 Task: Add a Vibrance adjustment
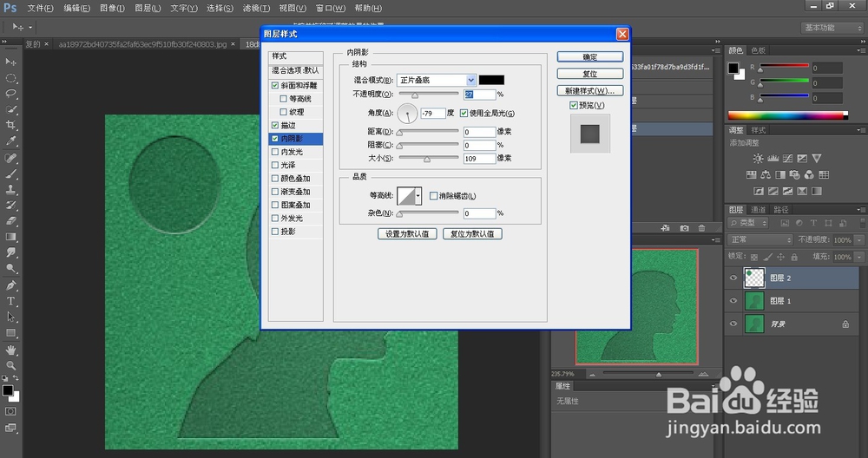817,158
